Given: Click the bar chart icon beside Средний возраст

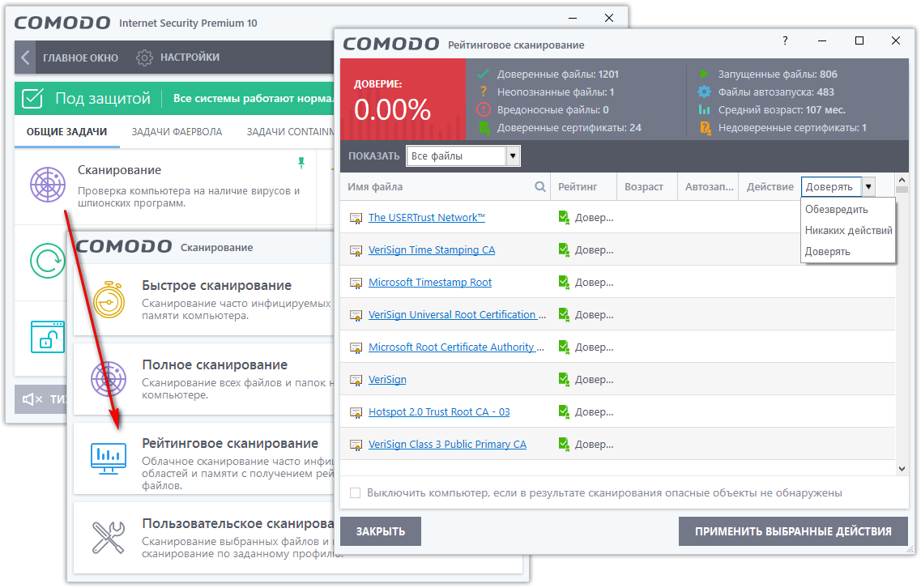Looking at the screenshot, I should 704,110.
